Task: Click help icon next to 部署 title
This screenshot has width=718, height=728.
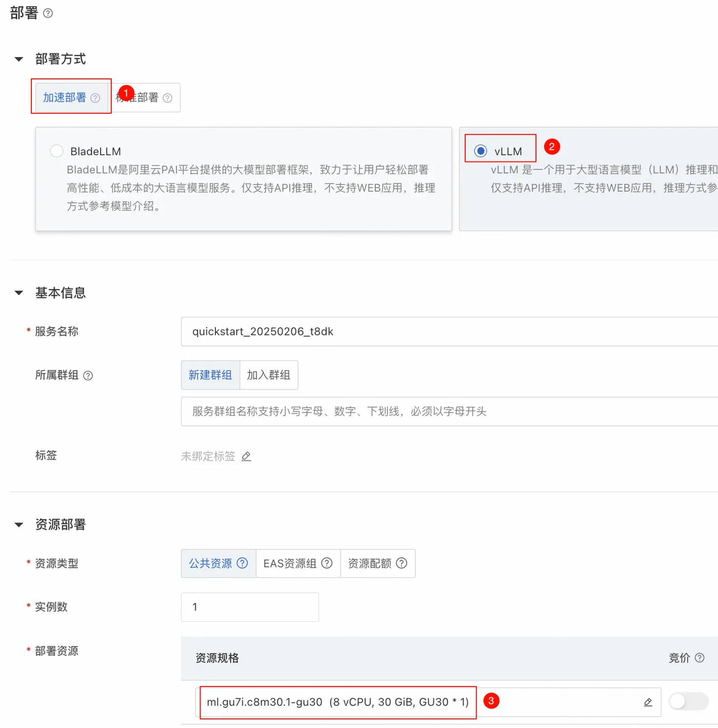Action: click(x=48, y=13)
